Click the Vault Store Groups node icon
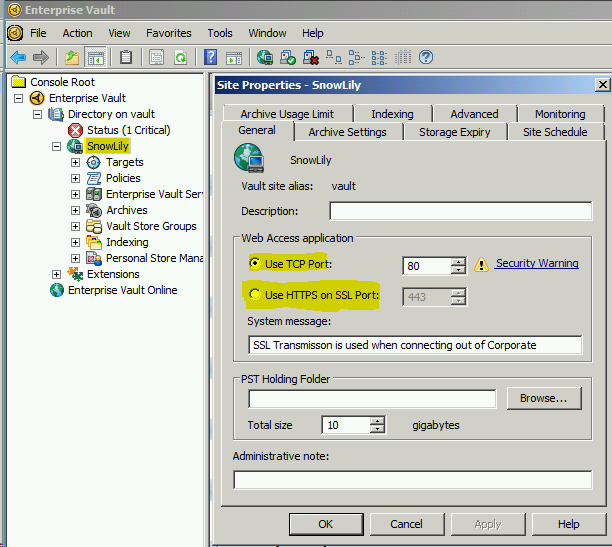This screenshot has height=547, width=612. [x=94, y=226]
